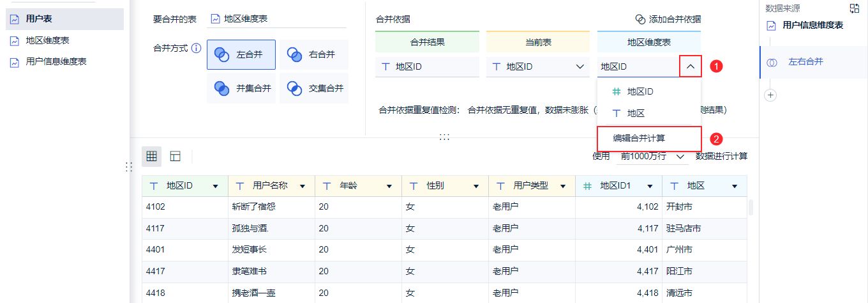The image size is (868, 303).
Task: Open 地区维度表 in left table list
Action: [x=47, y=40]
